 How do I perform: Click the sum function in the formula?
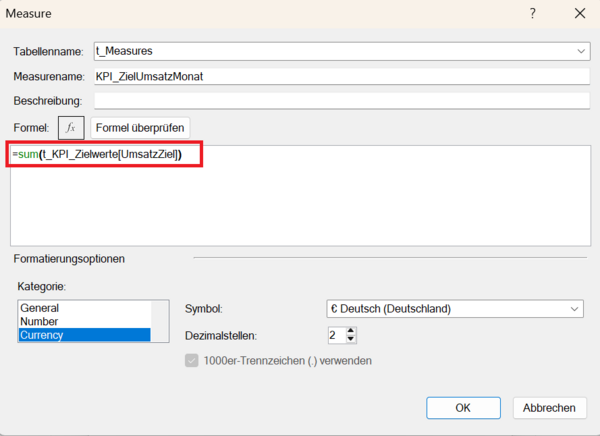(28, 154)
